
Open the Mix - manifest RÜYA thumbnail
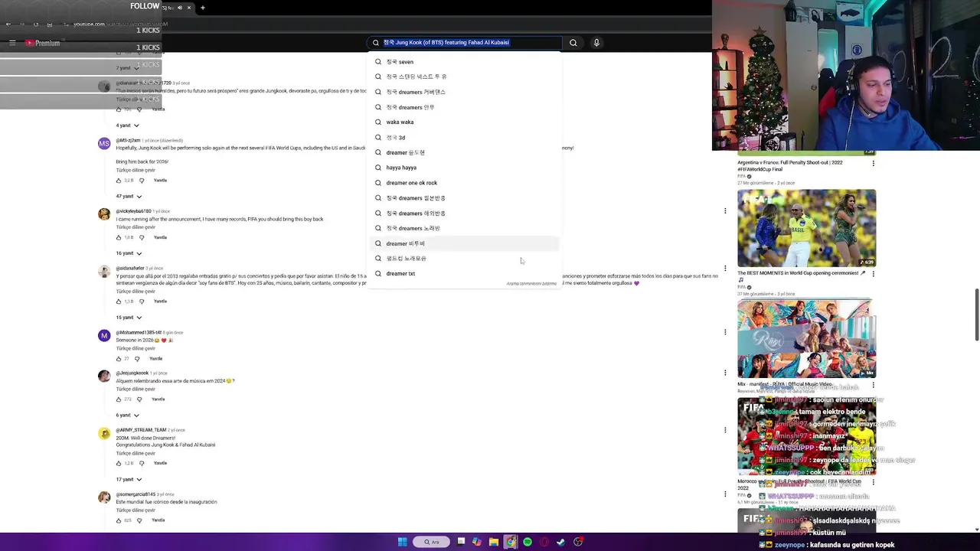tap(806, 339)
